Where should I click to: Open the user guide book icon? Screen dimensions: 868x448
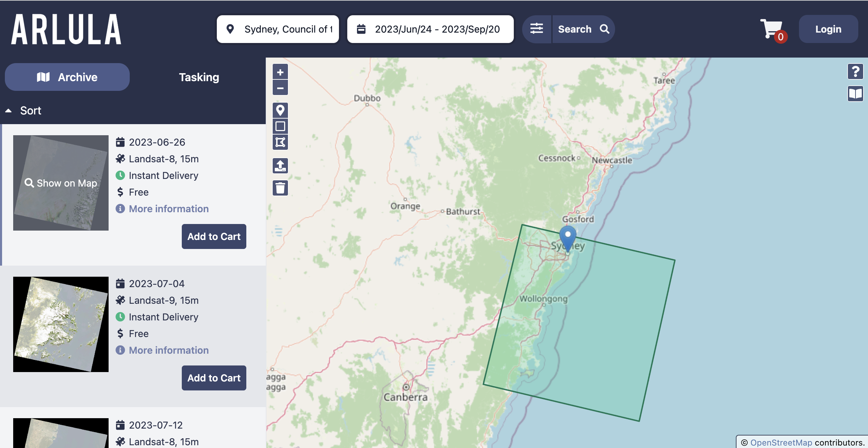tap(855, 93)
